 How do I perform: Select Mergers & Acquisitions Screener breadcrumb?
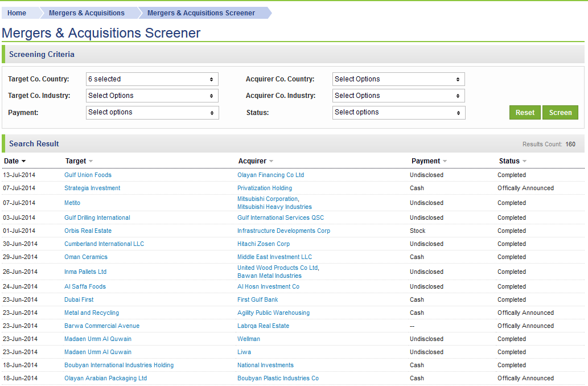point(201,13)
